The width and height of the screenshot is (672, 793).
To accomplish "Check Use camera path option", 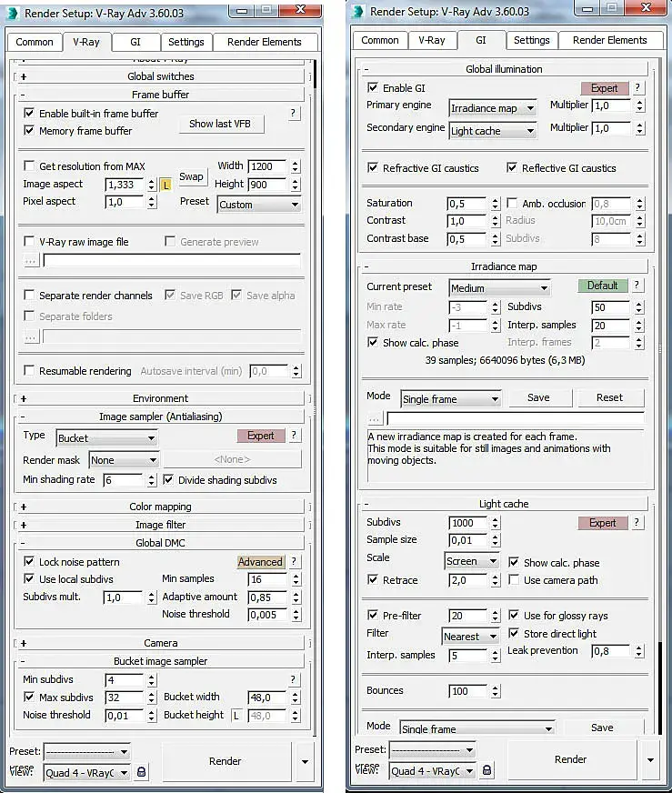I will (x=514, y=579).
